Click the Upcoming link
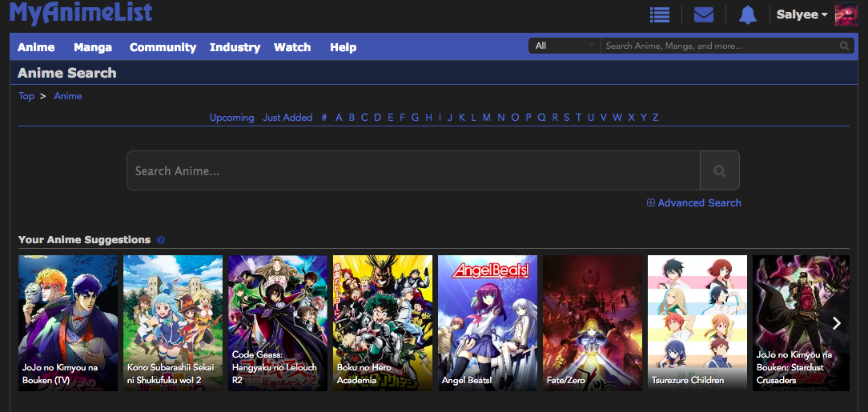The width and height of the screenshot is (868, 412). (x=232, y=118)
